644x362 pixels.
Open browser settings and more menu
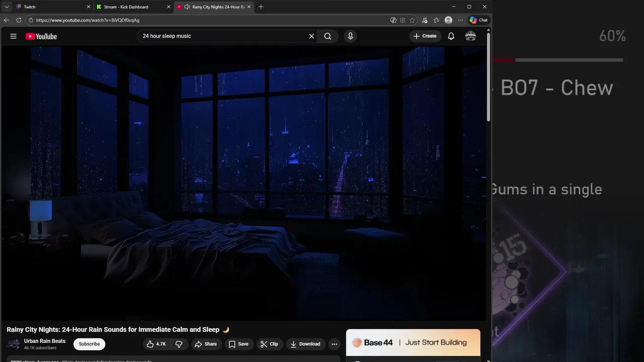[459, 20]
